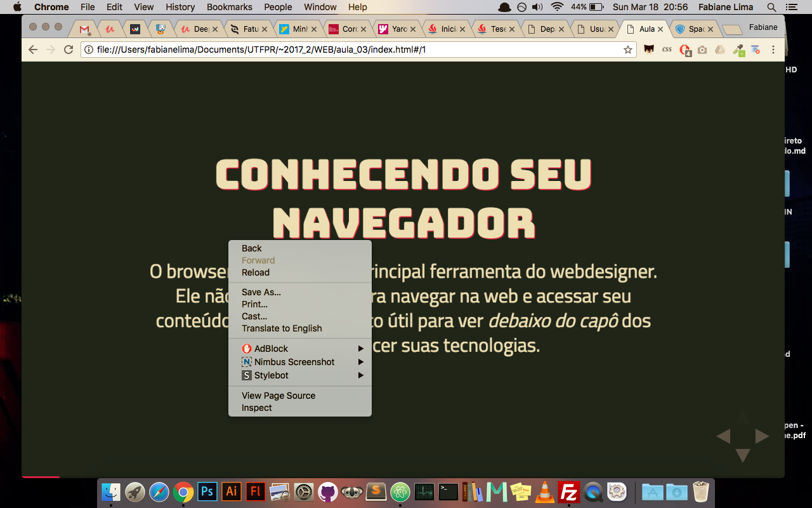
Task: Click the Google Drive extension icon
Action: point(720,50)
